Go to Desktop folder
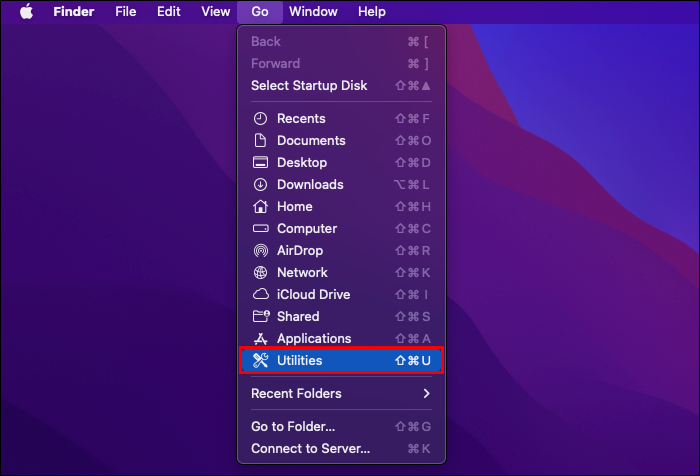 tap(342, 163)
